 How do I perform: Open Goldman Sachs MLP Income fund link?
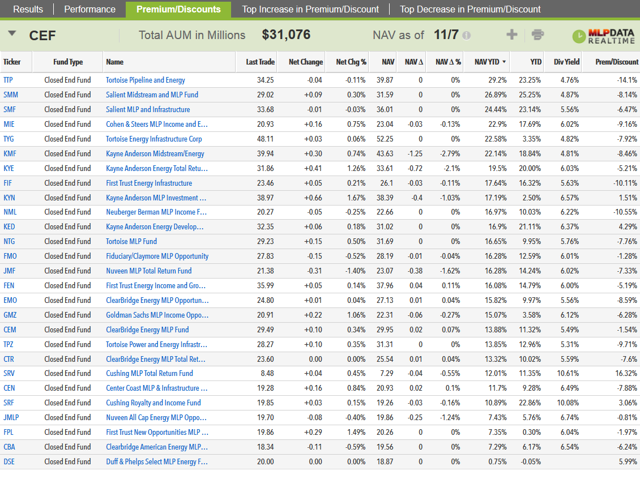tap(157, 315)
